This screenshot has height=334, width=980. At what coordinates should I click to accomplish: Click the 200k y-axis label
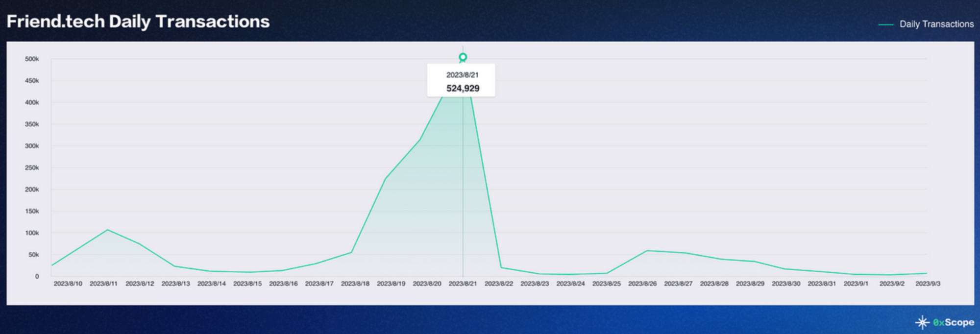(x=32, y=190)
